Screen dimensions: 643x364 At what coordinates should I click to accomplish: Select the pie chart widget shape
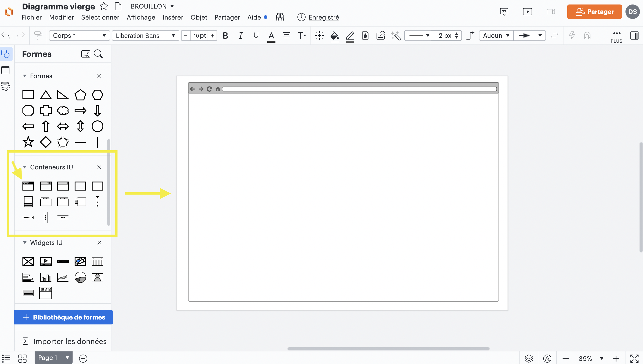(x=80, y=277)
